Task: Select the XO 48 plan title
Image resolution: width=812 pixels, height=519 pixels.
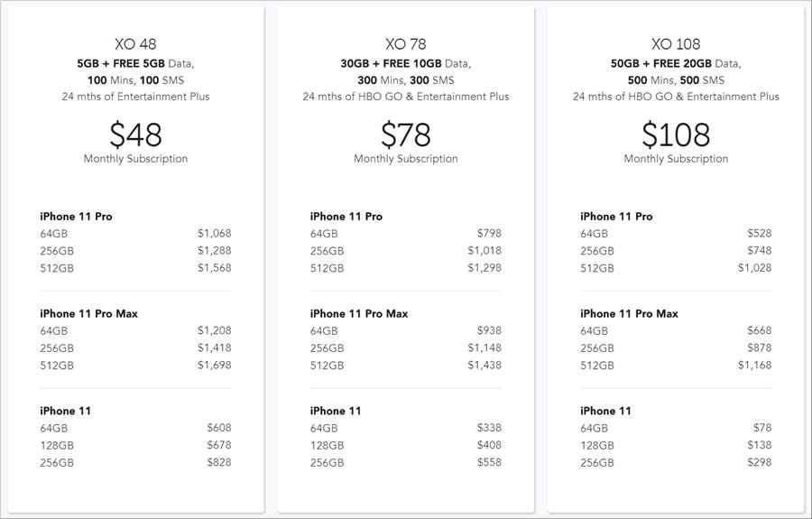Action: (x=135, y=44)
